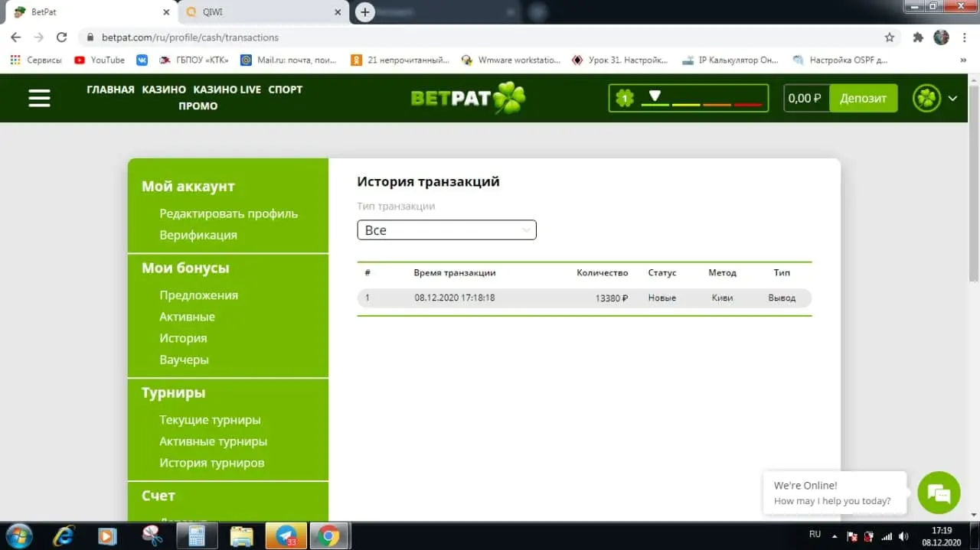Click the Новые status cell

[x=661, y=298]
